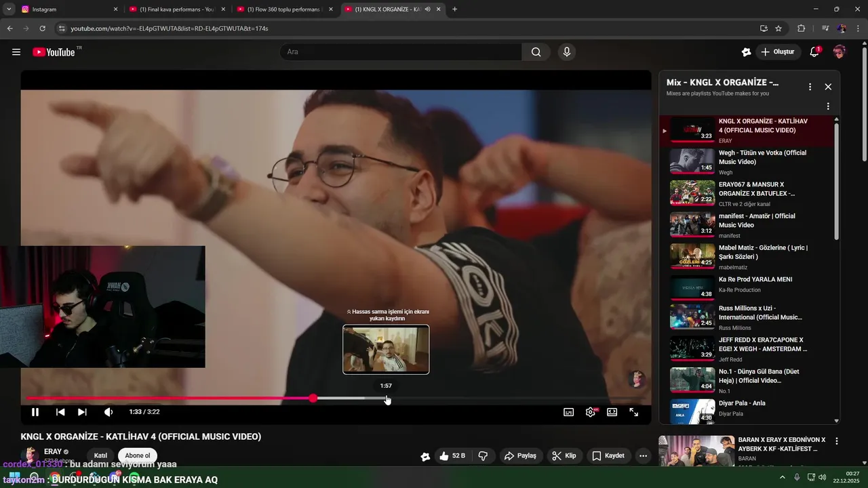This screenshot has width=868, height=488.
Task: Open notifications bell
Action: (815, 52)
